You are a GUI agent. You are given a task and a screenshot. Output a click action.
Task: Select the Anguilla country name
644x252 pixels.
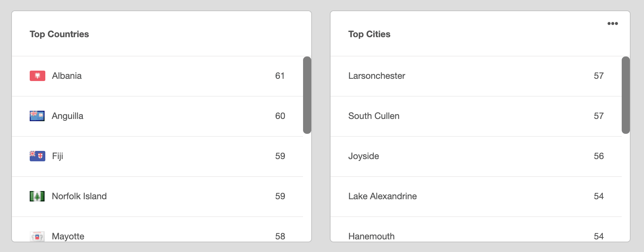67,116
